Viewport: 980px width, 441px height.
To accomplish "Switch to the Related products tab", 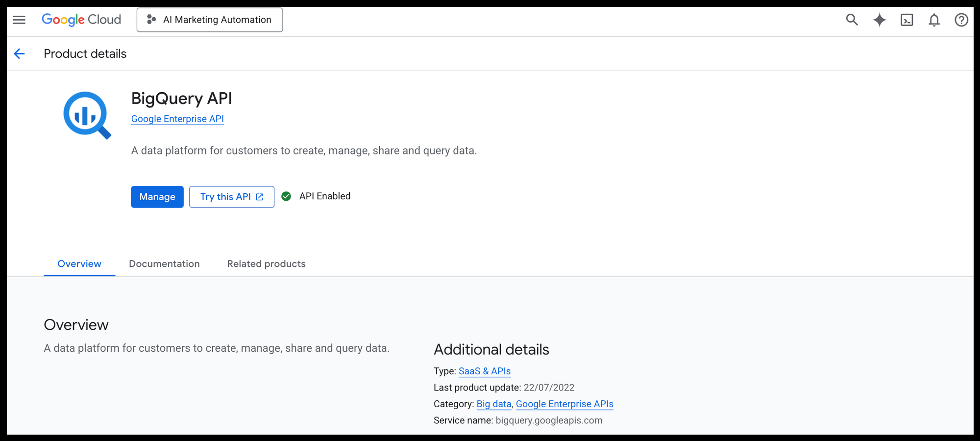I will pos(266,264).
